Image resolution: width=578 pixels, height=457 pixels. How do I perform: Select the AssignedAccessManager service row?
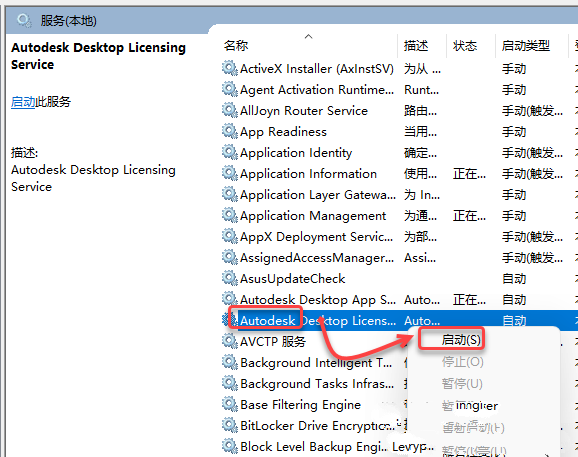tap(399, 258)
